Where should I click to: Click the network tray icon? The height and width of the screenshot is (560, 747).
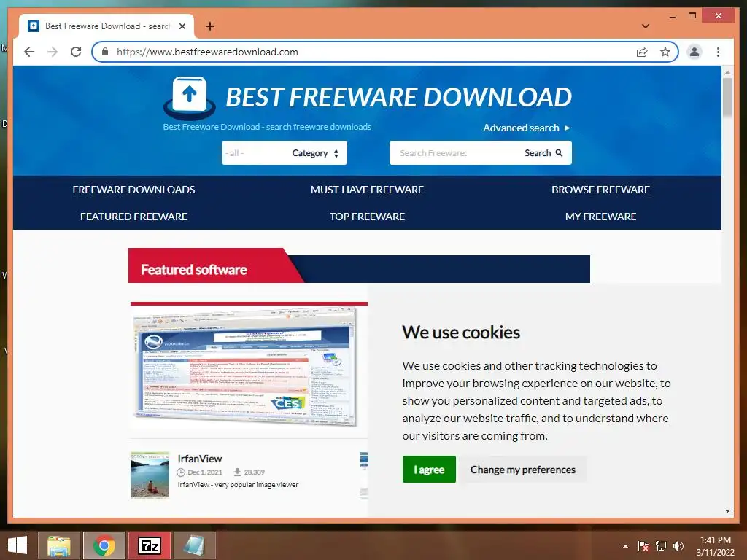(x=661, y=546)
